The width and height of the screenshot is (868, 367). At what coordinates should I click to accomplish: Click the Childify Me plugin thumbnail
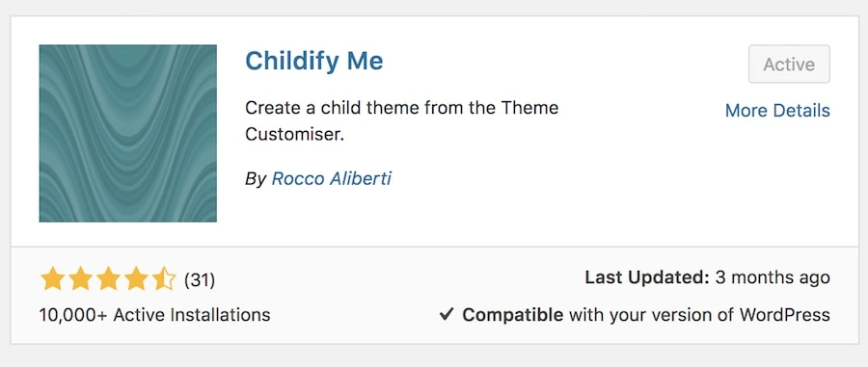click(x=128, y=133)
